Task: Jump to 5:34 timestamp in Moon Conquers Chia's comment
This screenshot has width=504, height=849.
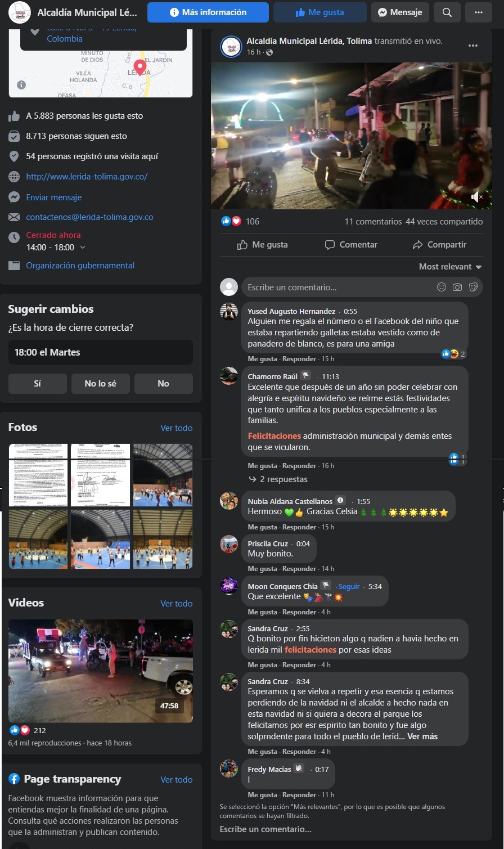Action: tap(375, 586)
